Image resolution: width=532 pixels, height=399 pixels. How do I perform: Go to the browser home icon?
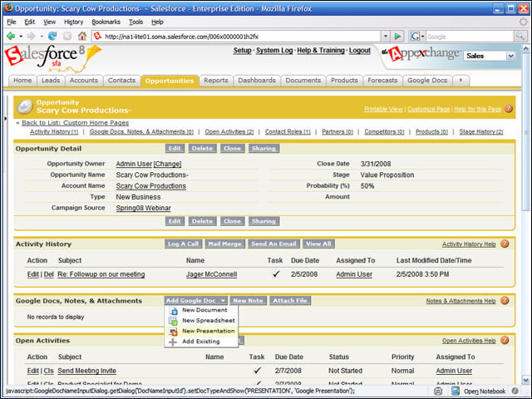click(82, 36)
